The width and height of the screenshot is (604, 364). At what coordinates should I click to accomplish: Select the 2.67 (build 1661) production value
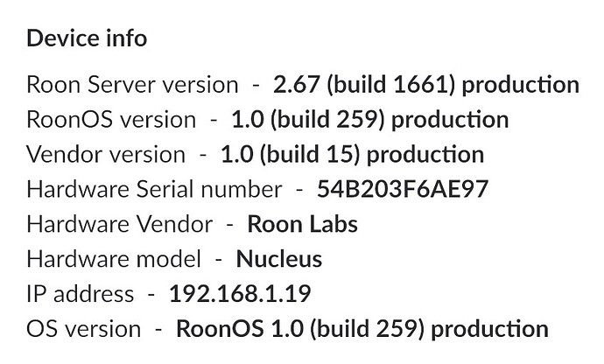[x=426, y=85]
